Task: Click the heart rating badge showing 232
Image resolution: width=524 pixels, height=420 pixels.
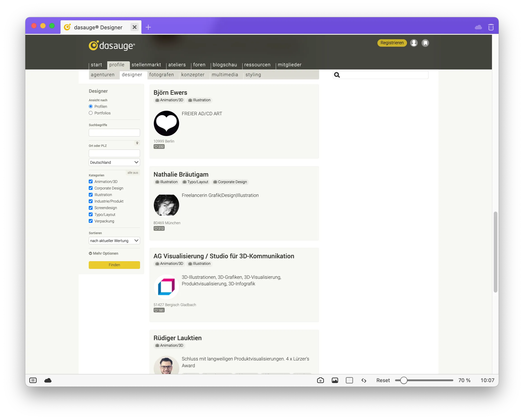Action: (159, 147)
